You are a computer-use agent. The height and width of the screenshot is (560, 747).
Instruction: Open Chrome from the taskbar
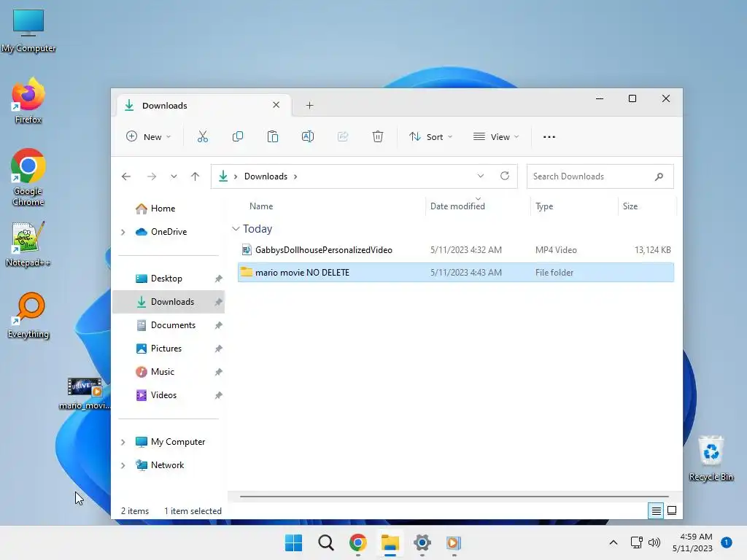(x=357, y=542)
